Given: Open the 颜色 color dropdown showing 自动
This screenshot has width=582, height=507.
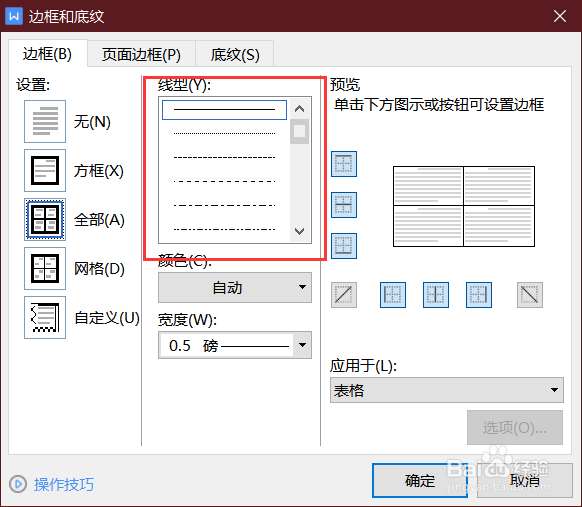Looking at the screenshot, I should 235,287.
